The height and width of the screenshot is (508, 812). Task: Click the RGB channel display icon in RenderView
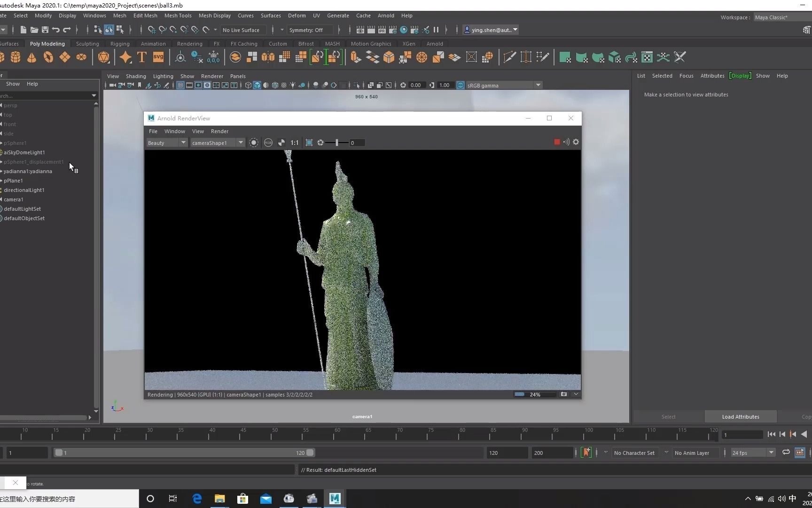pyautogui.click(x=268, y=143)
